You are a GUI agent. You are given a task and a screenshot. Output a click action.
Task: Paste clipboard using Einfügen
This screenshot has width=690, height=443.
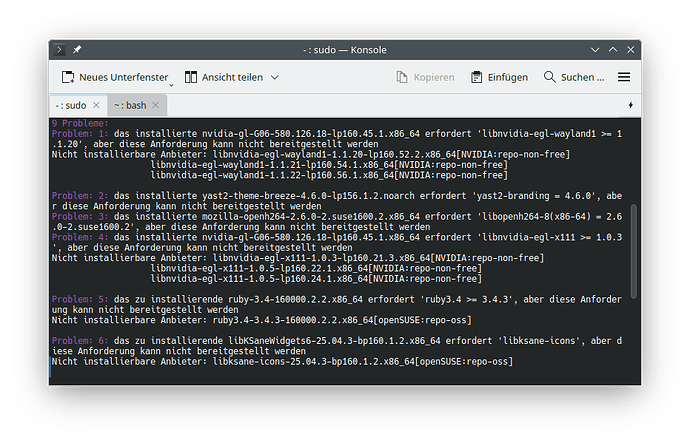tap(499, 77)
